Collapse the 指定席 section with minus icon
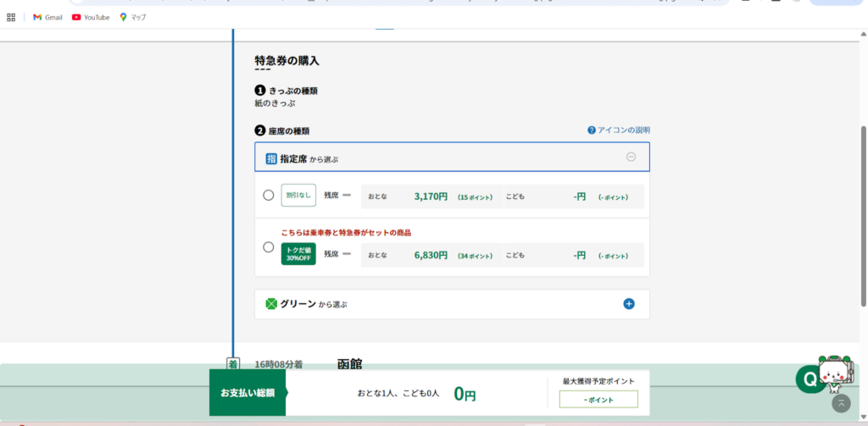Image resolution: width=868 pixels, height=426 pixels. pyautogui.click(x=631, y=157)
